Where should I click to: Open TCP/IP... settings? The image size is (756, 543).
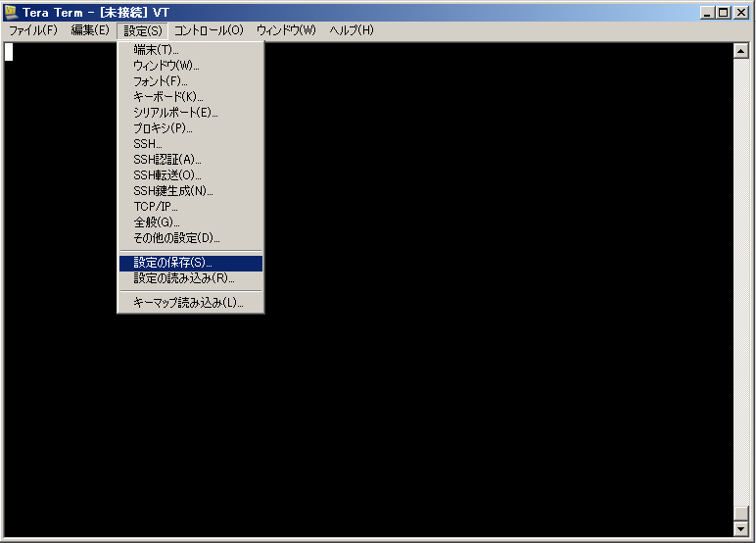191,207
